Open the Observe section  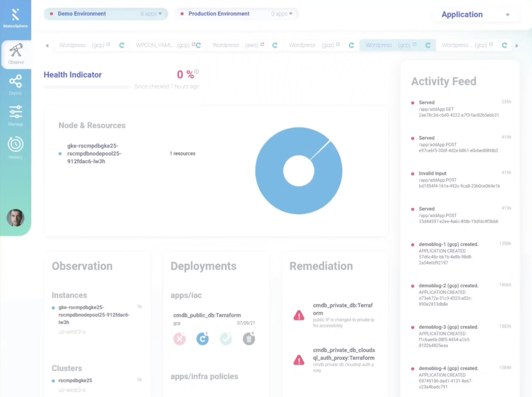pyautogui.click(x=16, y=54)
